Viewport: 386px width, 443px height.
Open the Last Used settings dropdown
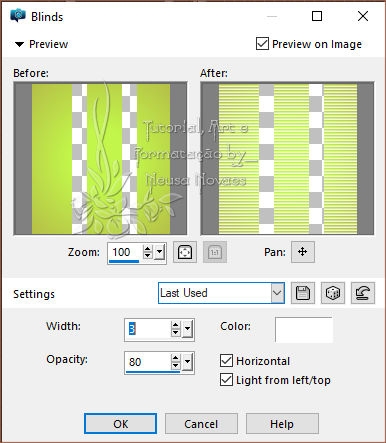pyautogui.click(x=277, y=293)
